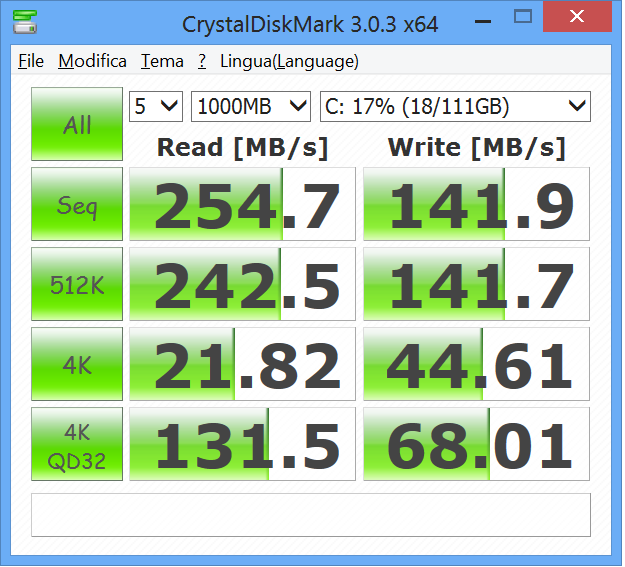Image resolution: width=625 pixels, height=567 pixels.
Task: Run the 4K QD32 test
Action: pyautogui.click(x=77, y=445)
